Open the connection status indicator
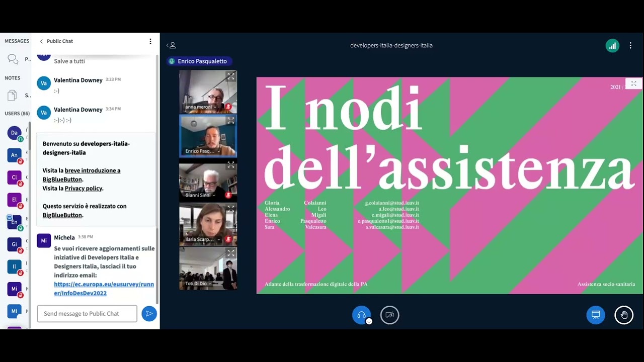644x362 pixels. pyautogui.click(x=612, y=46)
